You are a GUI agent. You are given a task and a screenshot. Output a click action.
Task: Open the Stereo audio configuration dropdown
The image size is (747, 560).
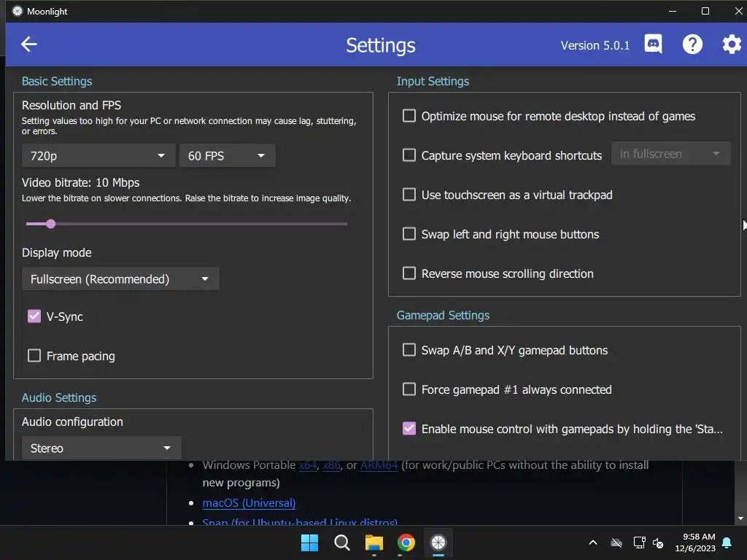[x=101, y=448]
